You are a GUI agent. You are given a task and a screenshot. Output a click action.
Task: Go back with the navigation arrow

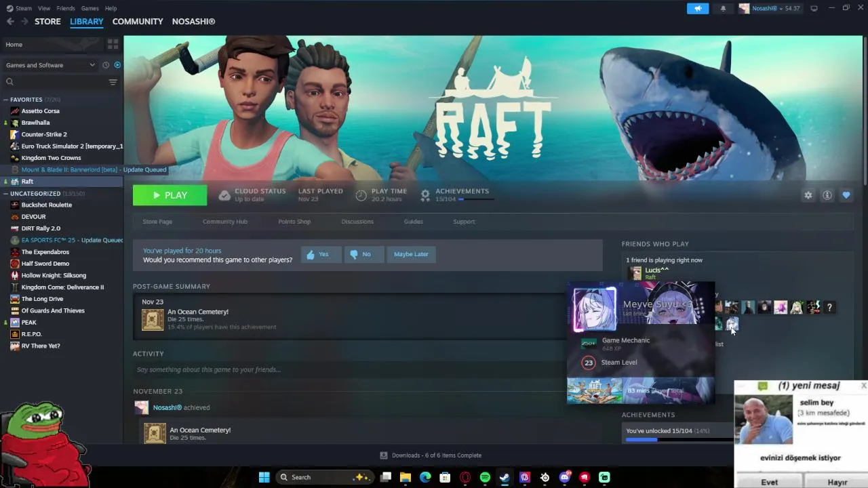[10, 22]
